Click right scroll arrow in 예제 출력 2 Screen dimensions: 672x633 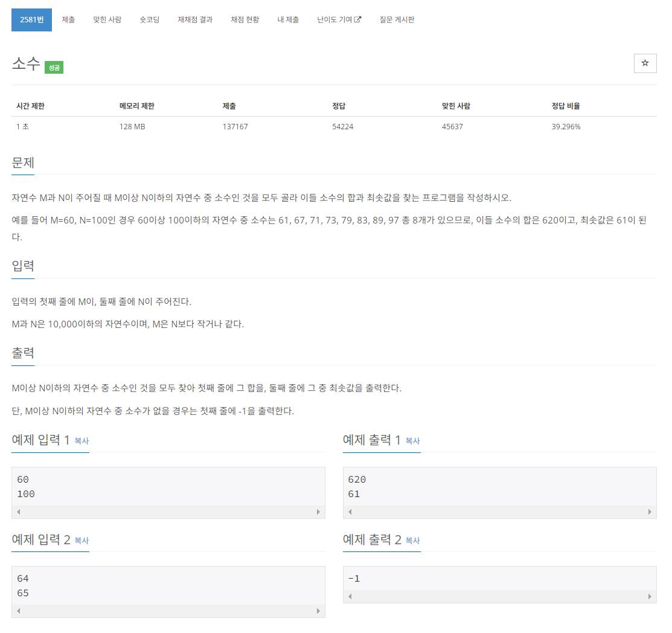(x=649, y=596)
